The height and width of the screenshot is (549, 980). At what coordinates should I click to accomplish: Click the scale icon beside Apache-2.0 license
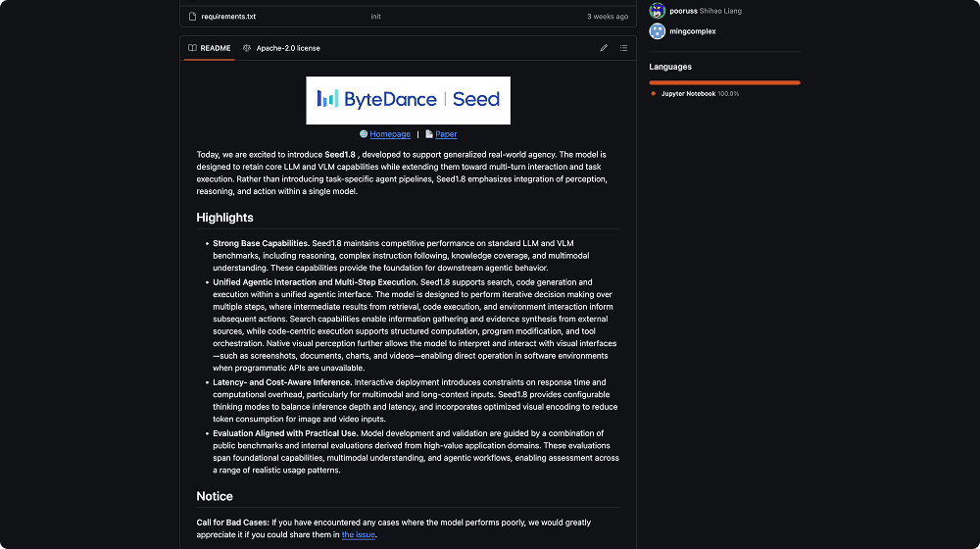point(247,48)
